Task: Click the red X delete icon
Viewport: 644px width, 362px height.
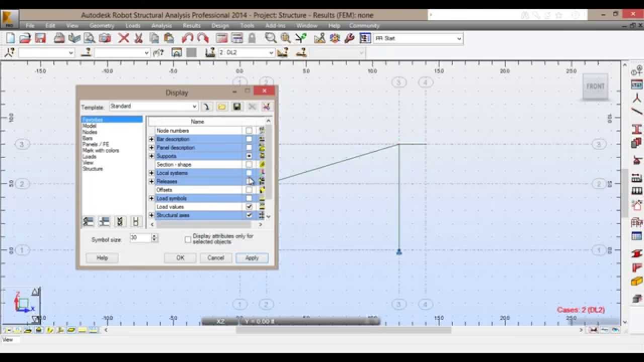Action: click(123, 38)
